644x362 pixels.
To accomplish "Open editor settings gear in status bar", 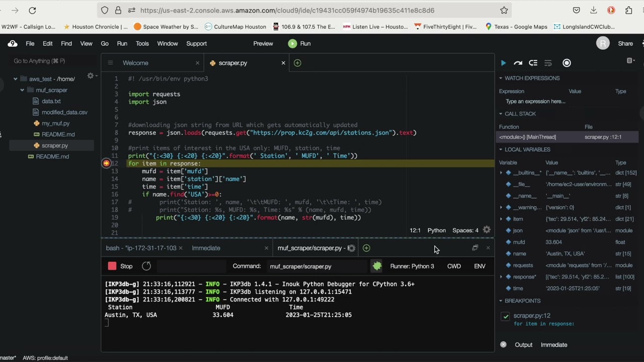I will tap(487, 230).
